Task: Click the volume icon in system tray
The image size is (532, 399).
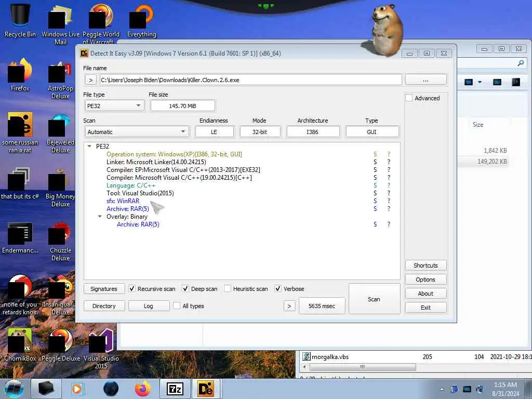Action: [480, 389]
